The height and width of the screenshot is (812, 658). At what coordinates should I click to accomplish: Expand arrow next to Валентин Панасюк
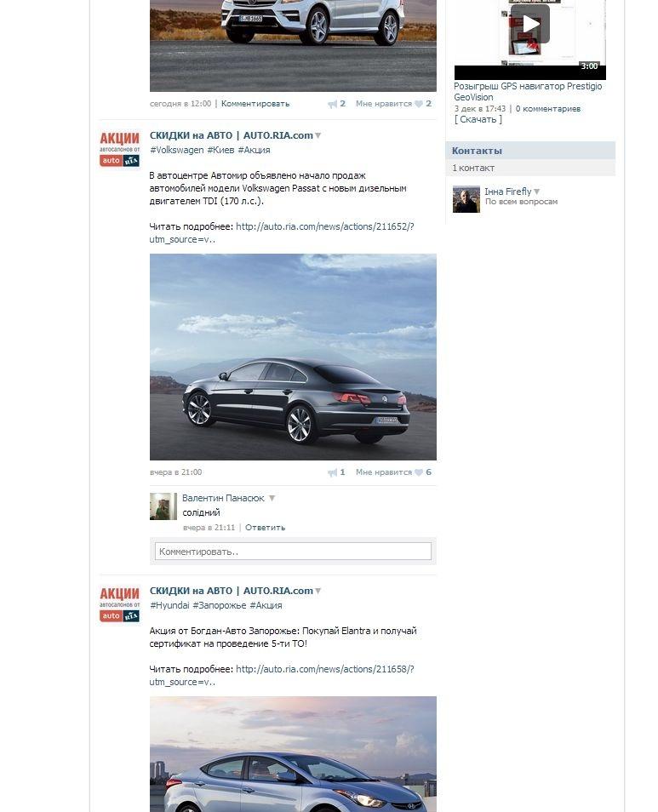[272, 498]
